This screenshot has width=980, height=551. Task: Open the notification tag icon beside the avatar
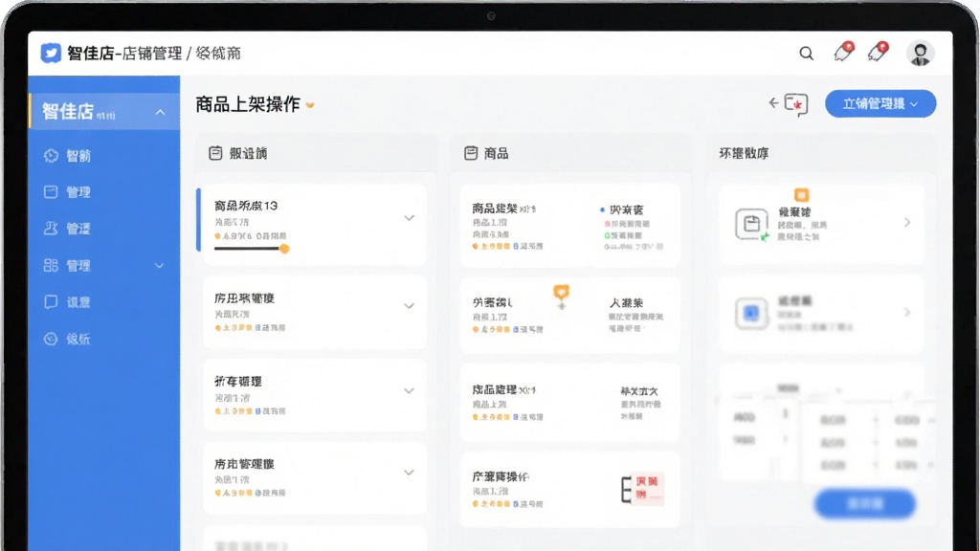point(879,52)
